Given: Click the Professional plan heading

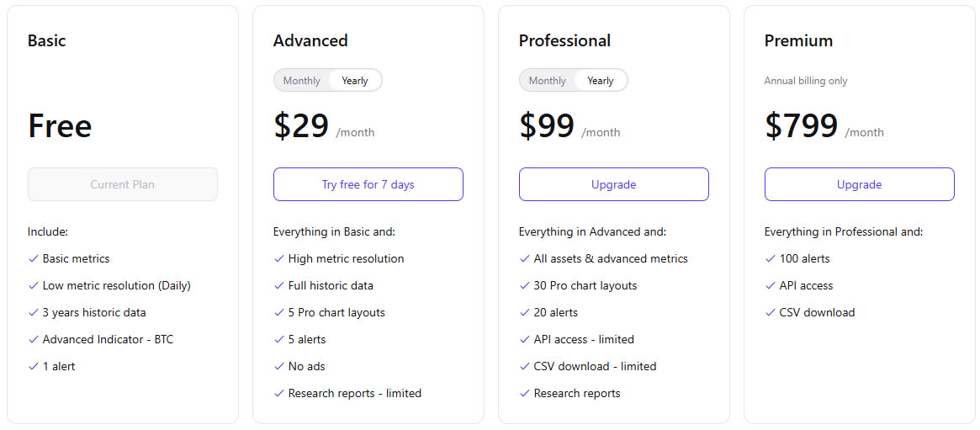Looking at the screenshot, I should [564, 40].
